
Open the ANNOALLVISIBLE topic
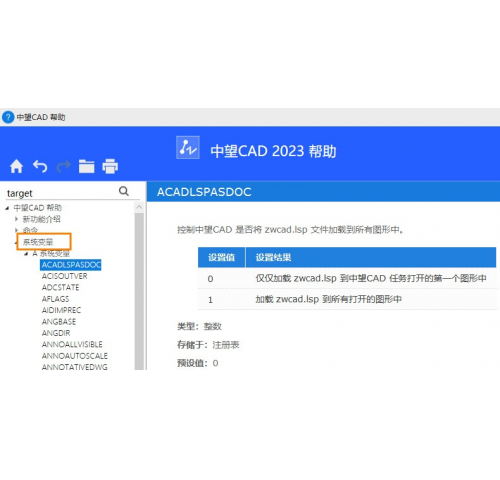click(72, 344)
